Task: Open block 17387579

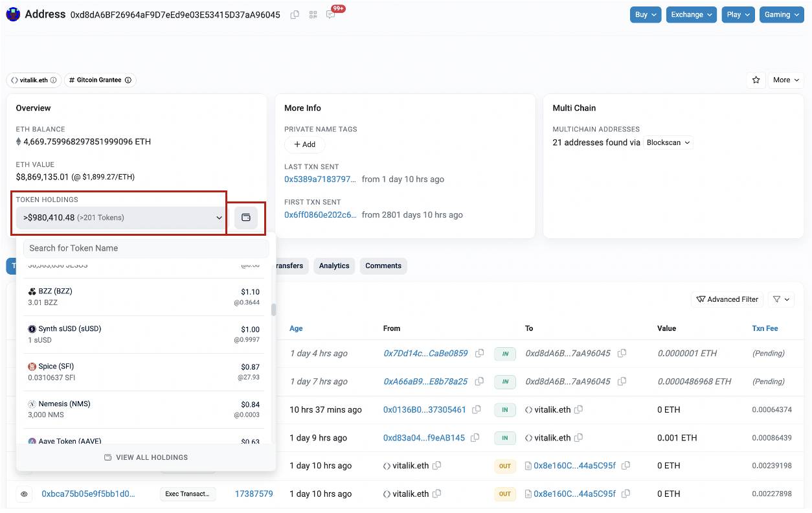Action: pos(254,494)
